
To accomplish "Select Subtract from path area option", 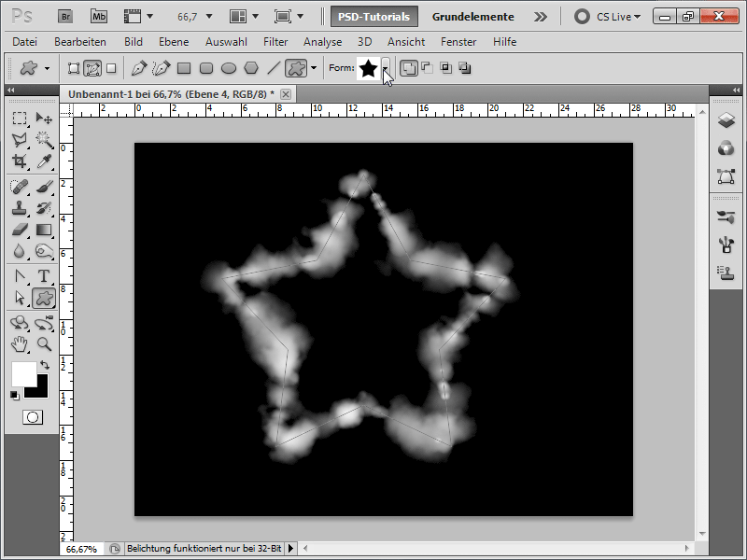I will [x=428, y=68].
